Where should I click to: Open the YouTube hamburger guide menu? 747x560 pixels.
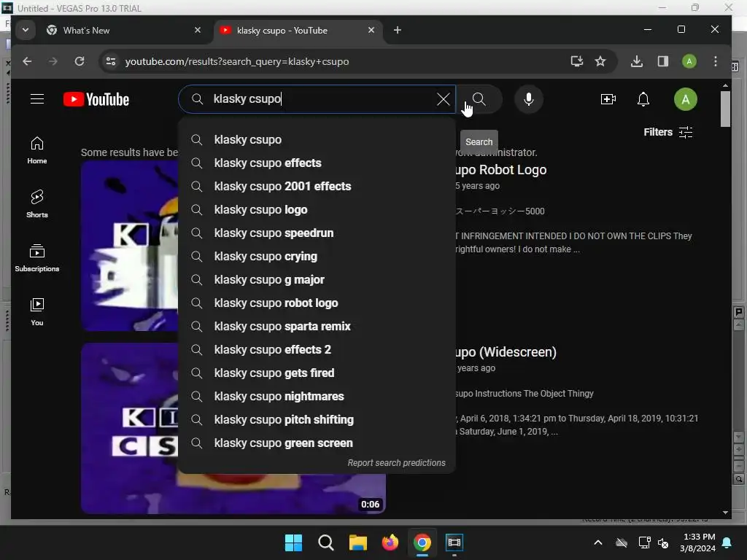(37, 99)
